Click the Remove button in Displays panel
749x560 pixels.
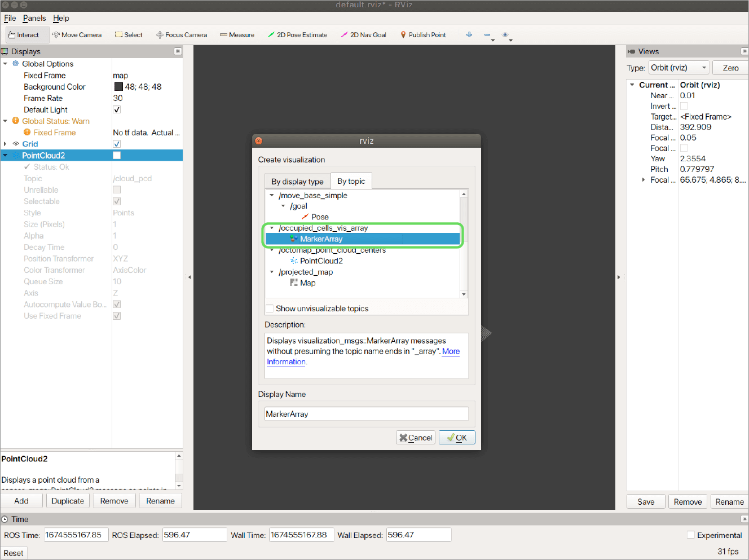pyautogui.click(x=114, y=501)
